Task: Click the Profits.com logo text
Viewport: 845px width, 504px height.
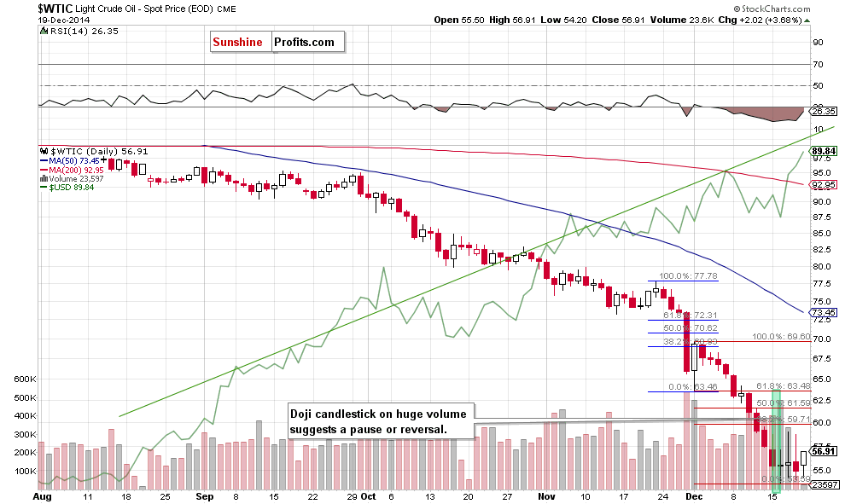Action: tap(304, 42)
